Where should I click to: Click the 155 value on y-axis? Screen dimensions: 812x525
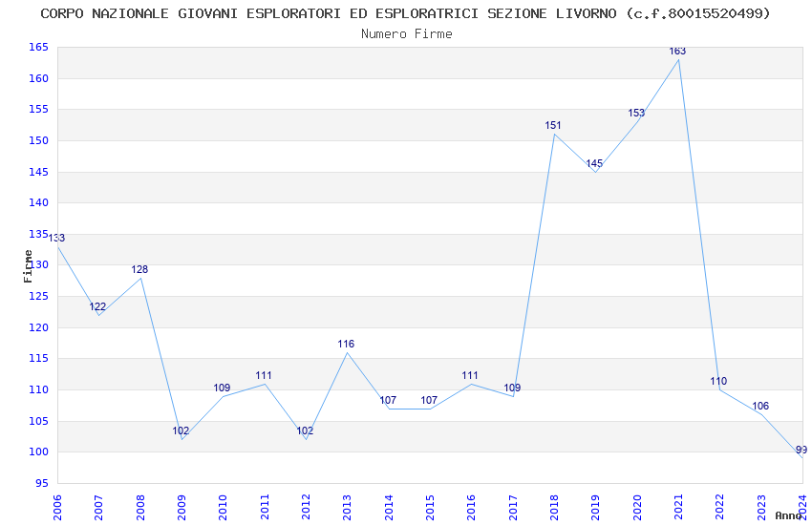(38, 109)
